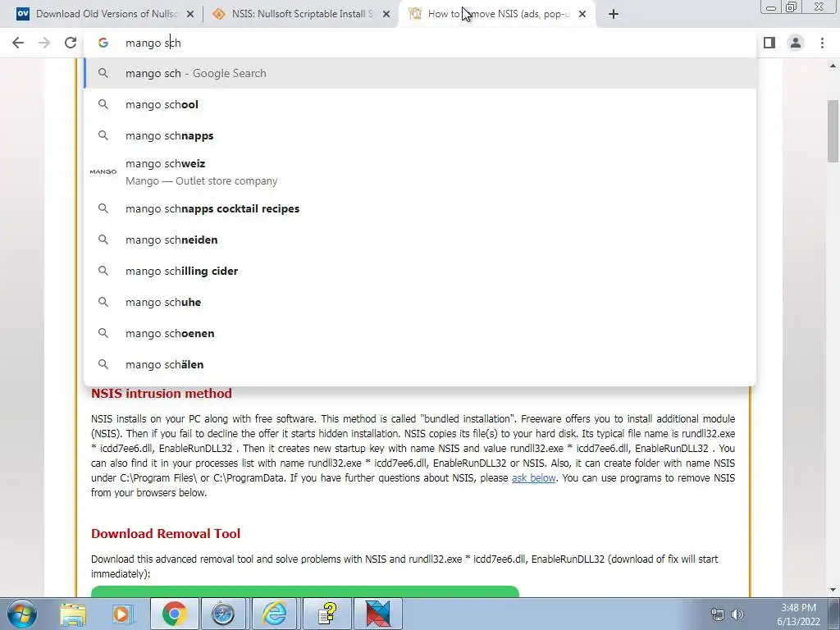Open the Chrome three-dot menu
Viewport: 840px width, 630px height.
[822, 43]
